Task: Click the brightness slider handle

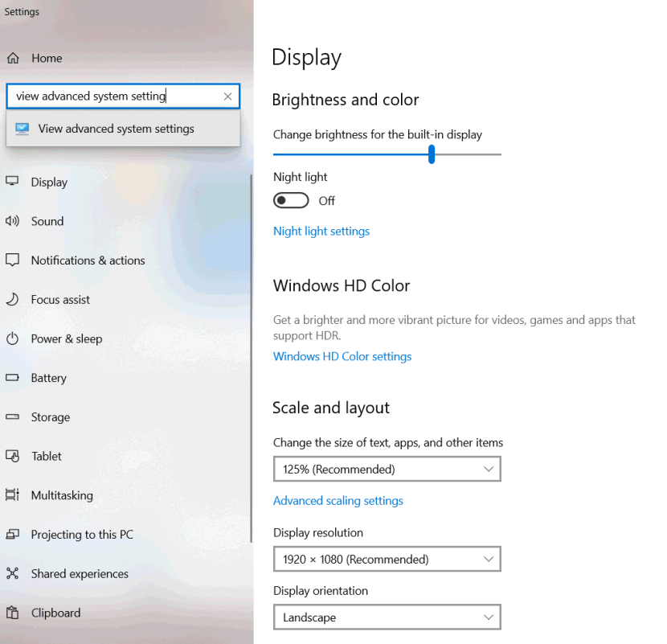Action: pyautogui.click(x=432, y=154)
